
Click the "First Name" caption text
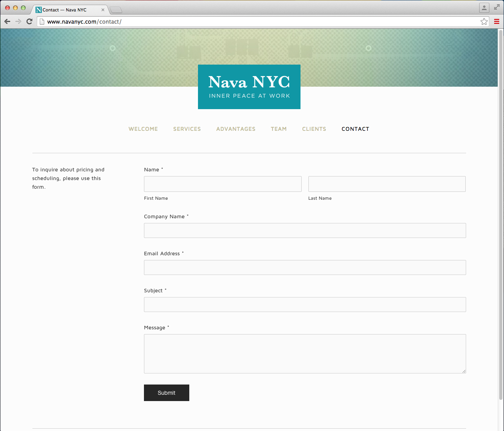coord(156,198)
